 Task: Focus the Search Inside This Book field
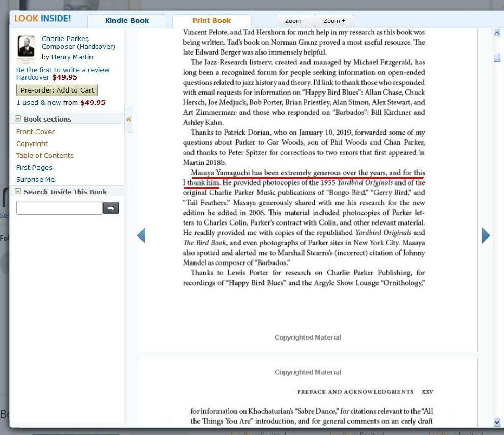coord(59,208)
